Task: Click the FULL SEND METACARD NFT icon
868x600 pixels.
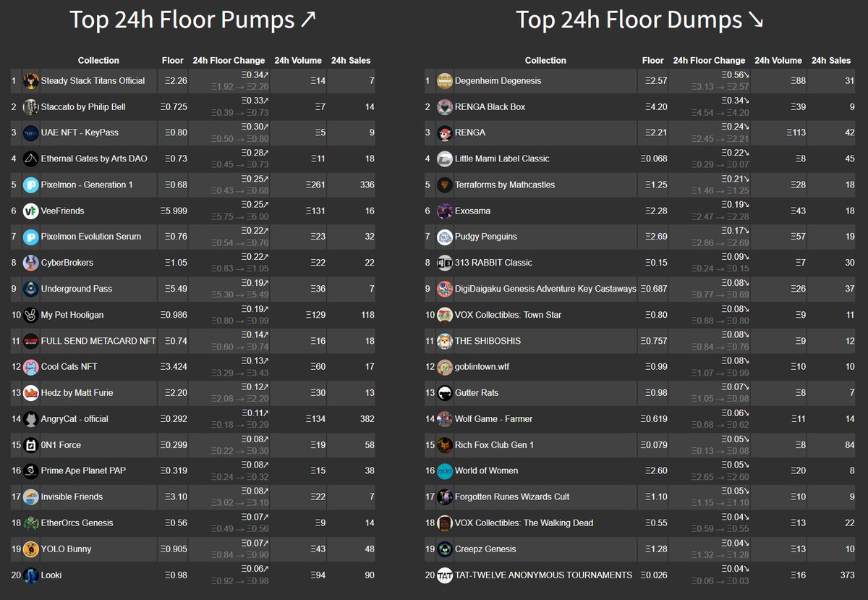Action: (30, 342)
